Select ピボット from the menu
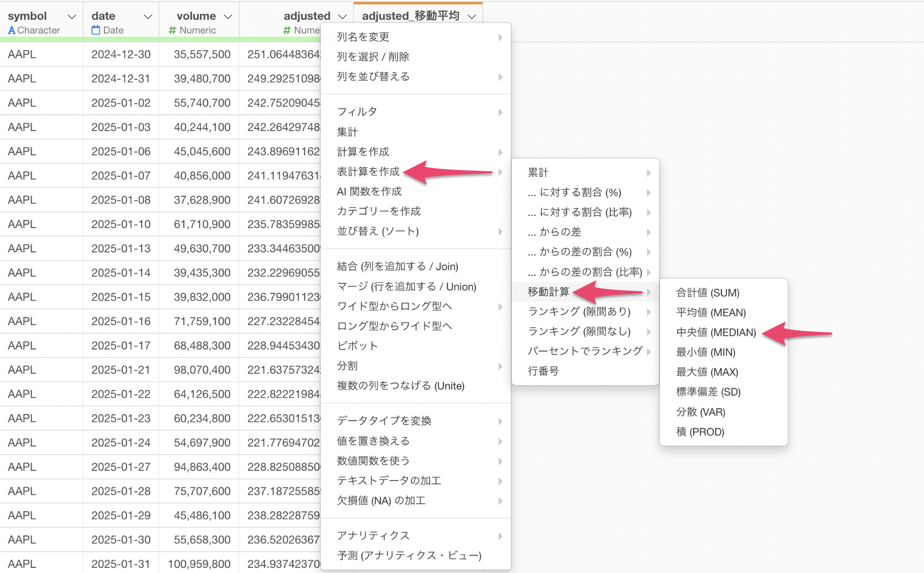Screen dimensions: 924x573 [x=357, y=346]
